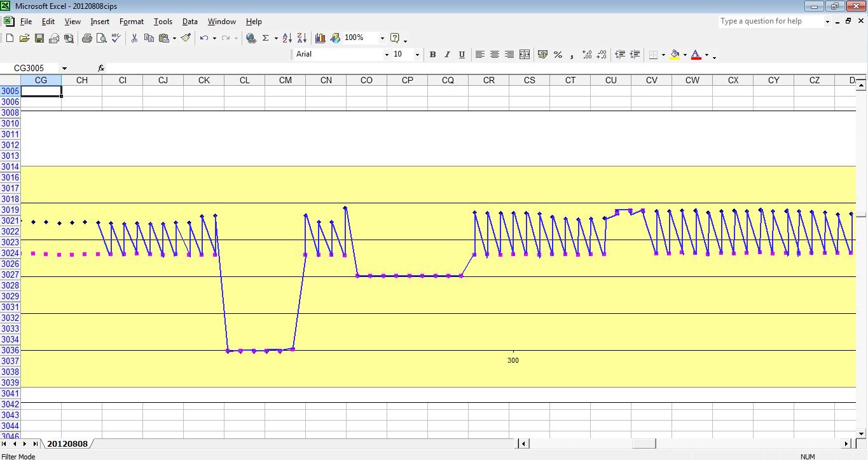Toggle underline formatting
Viewport: 868px width, 460px height.
(x=462, y=55)
